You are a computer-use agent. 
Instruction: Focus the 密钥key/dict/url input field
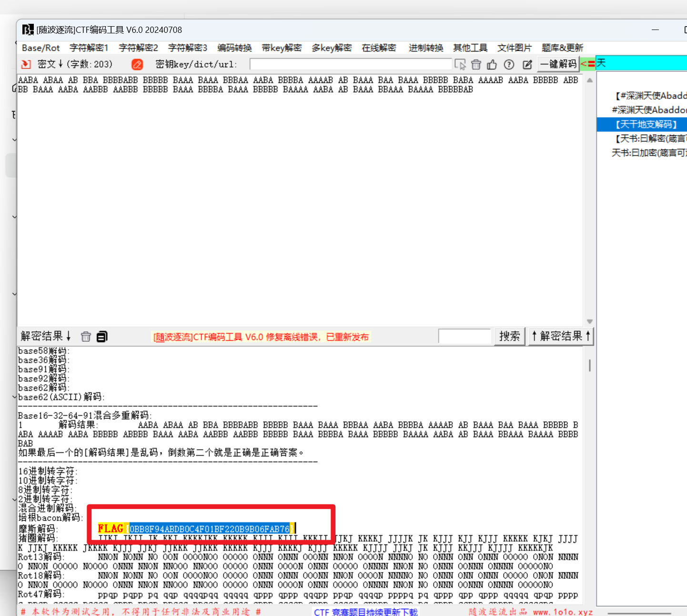(x=351, y=64)
